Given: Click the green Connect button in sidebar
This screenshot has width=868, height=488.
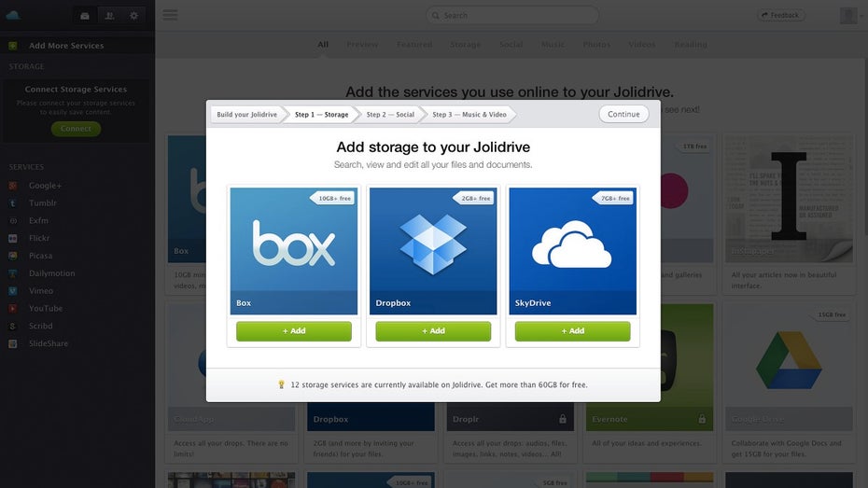Looking at the screenshot, I should [76, 129].
